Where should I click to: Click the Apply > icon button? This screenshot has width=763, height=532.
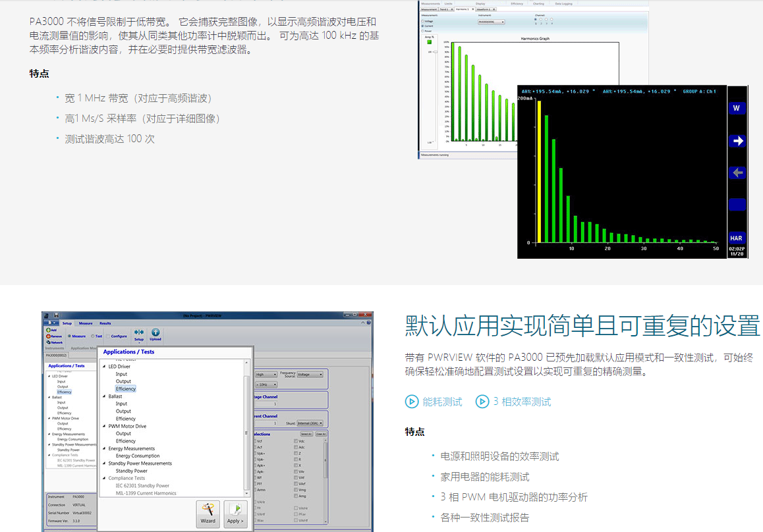click(x=235, y=514)
